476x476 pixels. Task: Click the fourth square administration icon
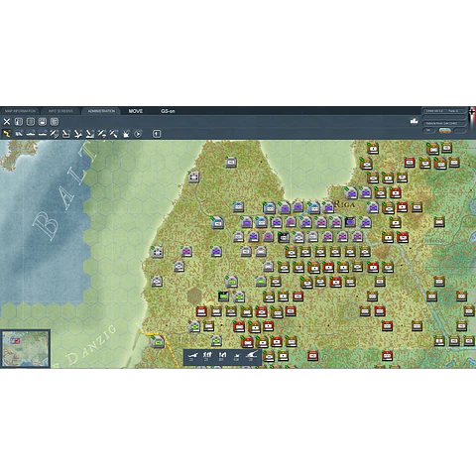[x=55, y=122]
